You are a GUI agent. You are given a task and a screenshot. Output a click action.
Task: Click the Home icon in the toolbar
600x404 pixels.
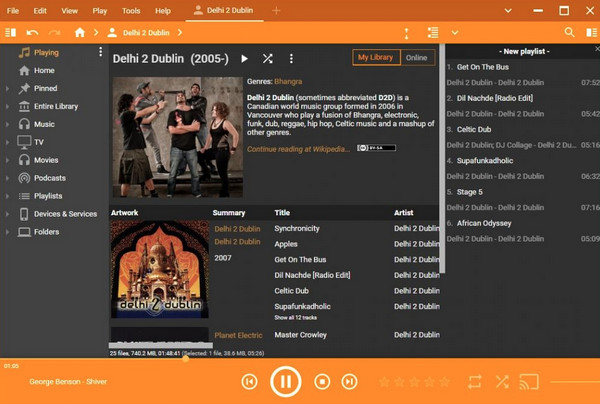pos(79,32)
